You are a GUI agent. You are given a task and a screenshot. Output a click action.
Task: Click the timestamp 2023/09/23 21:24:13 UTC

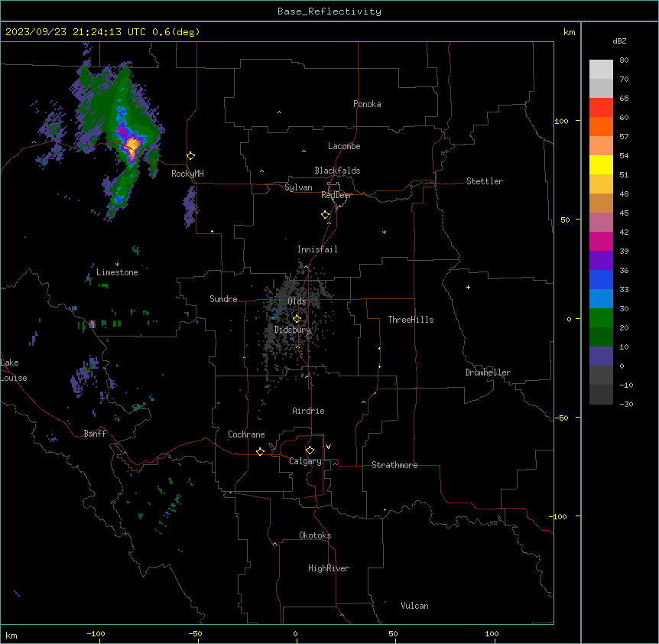[76, 32]
